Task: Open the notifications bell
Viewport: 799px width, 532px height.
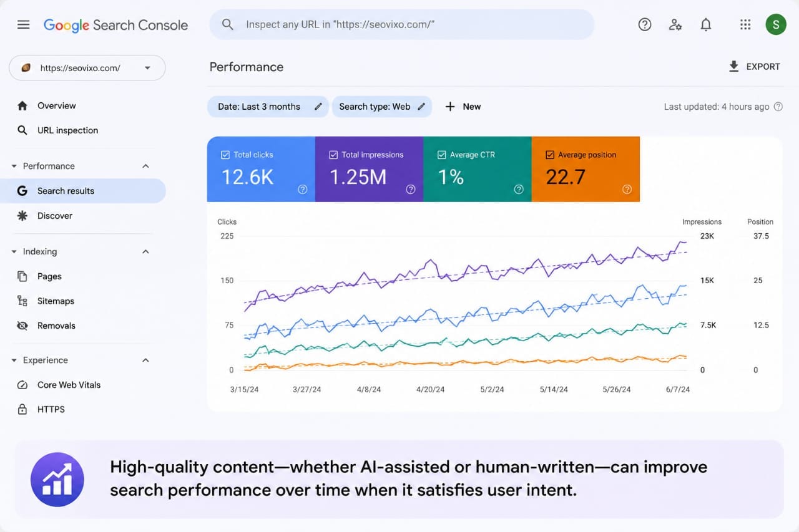Action: point(706,24)
